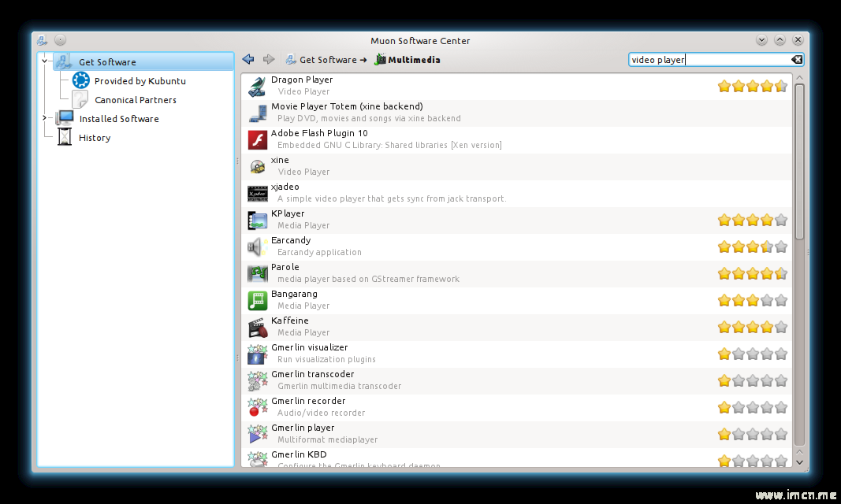Click the Kubuntu logo icon in sidebar
This screenshot has height=504, width=841.
point(81,80)
